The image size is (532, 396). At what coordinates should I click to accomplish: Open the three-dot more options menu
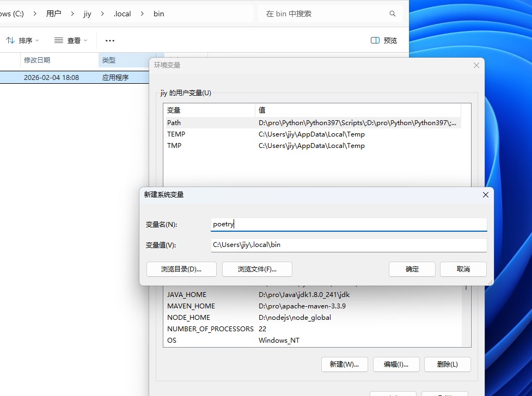tap(110, 40)
